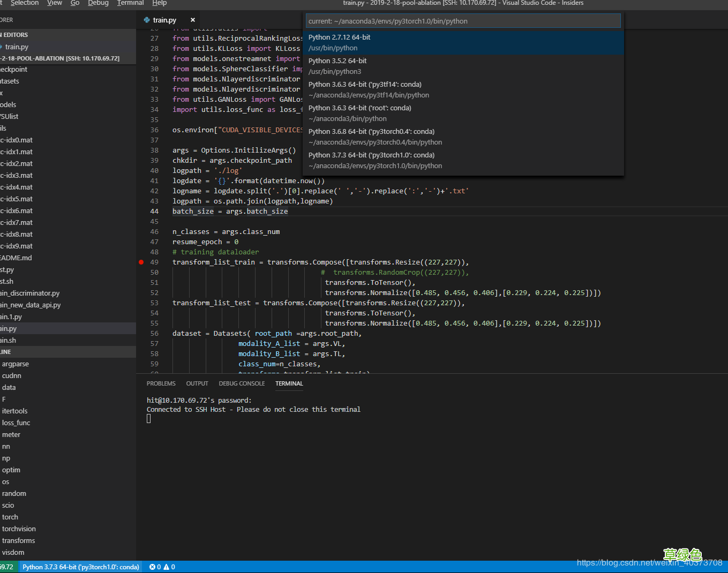728x573 pixels.
Task: Open the Terminal menu
Action: coord(130,3)
